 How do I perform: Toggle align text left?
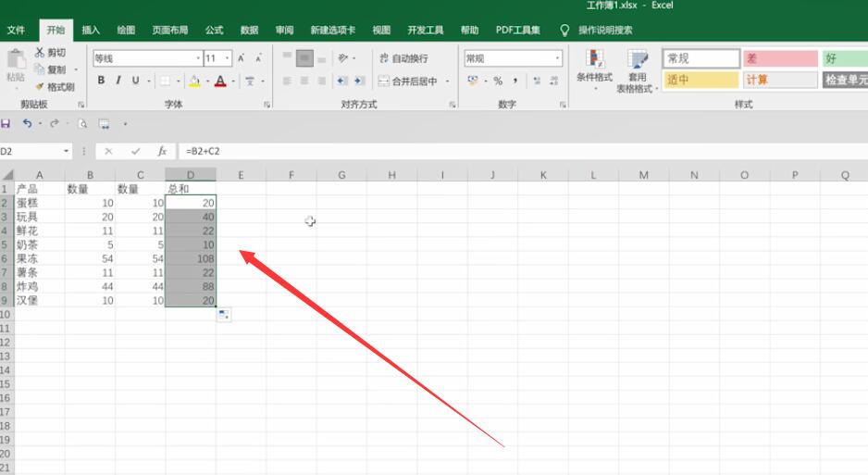(x=287, y=81)
